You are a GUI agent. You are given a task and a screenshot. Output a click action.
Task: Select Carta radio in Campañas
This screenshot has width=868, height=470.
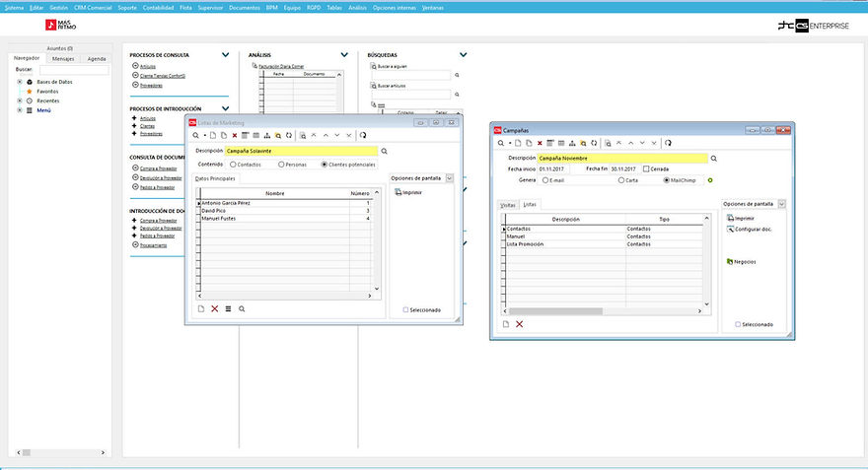tap(621, 180)
